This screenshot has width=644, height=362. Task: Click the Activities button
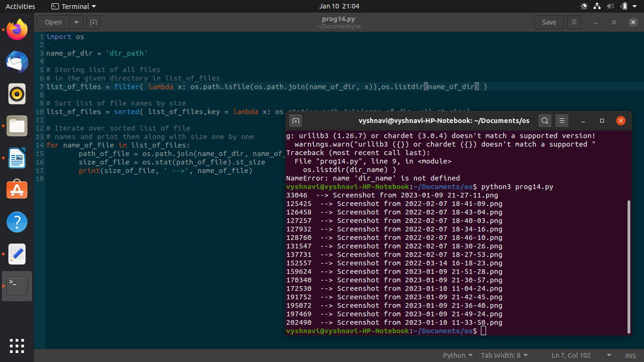coord(20,7)
